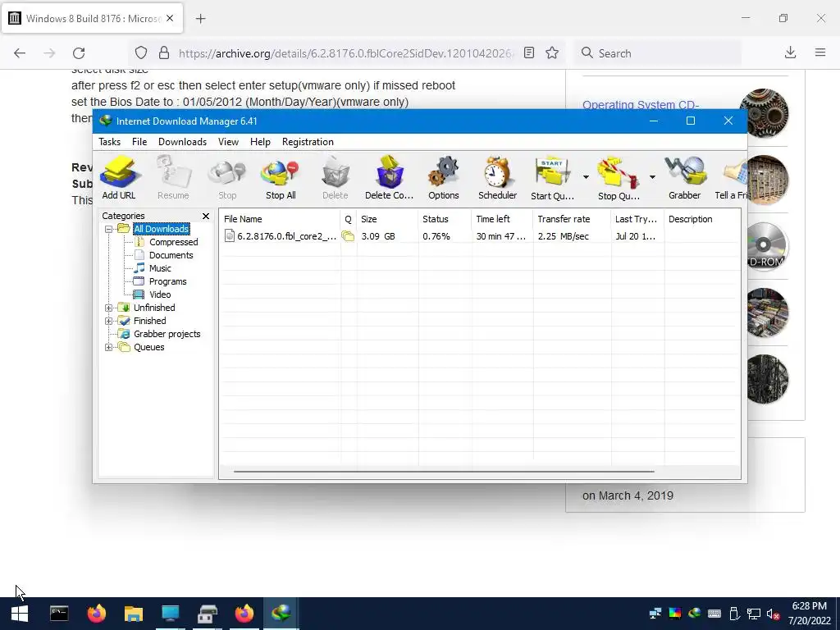
Task: Open the Downloads menu
Action: (x=182, y=141)
